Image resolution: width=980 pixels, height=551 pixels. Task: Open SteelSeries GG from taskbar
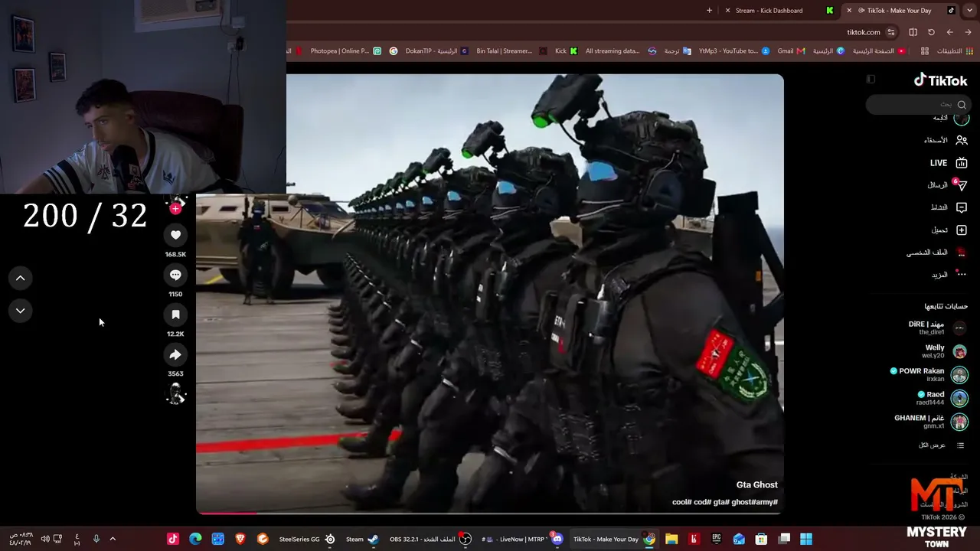pyautogui.click(x=306, y=539)
